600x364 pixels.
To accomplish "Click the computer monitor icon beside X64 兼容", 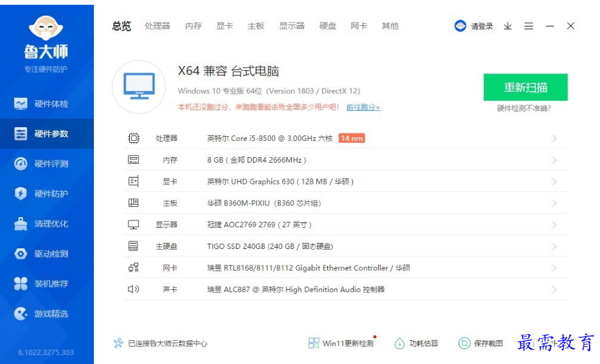I will [x=139, y=87].
